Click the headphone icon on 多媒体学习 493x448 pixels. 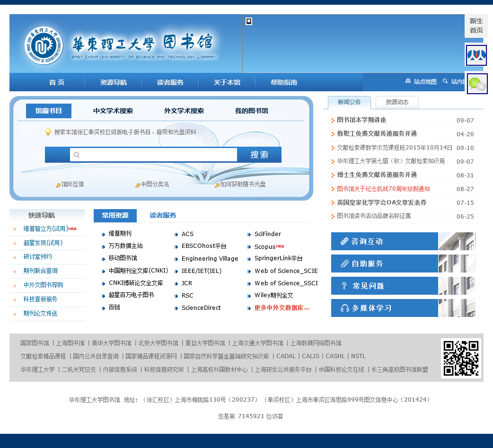[344, 308]
